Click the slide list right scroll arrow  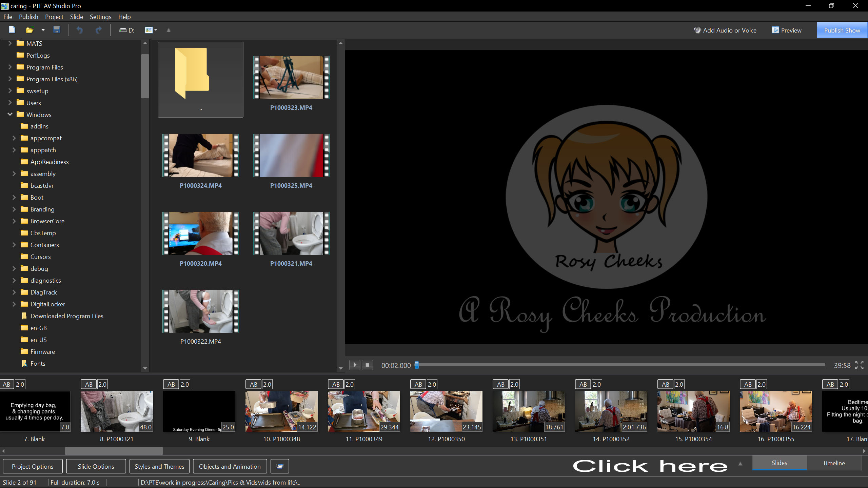(x=864, y=451)
